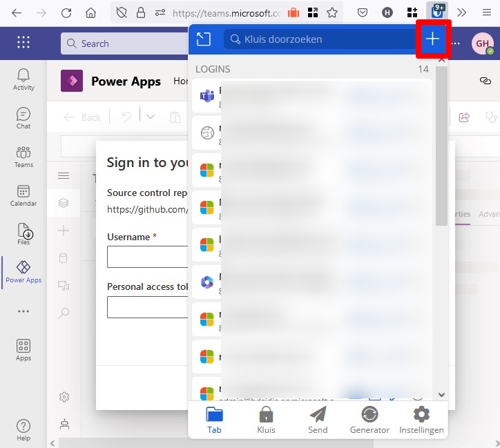Open Help in the Teams sidebar

23,429
